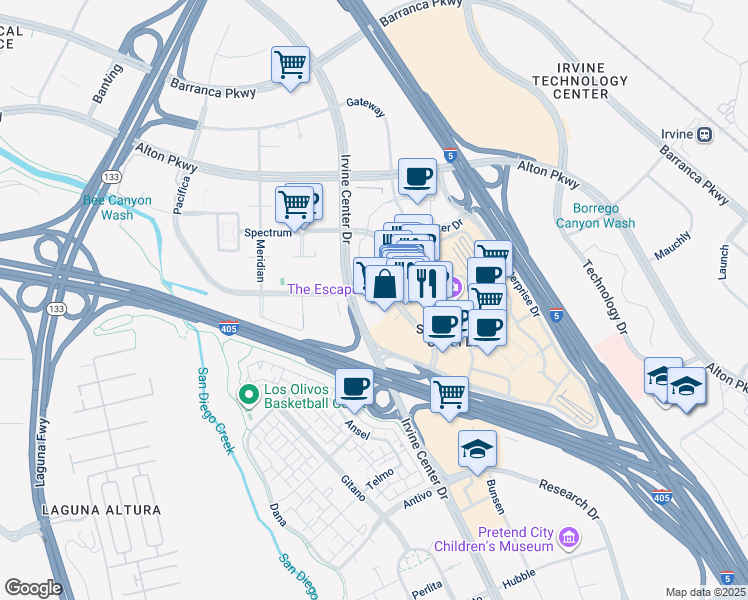This screenshot has height=600, width=748.
Task: Click the Map data ©2025 attribution
Action: [x=706, y=592]
